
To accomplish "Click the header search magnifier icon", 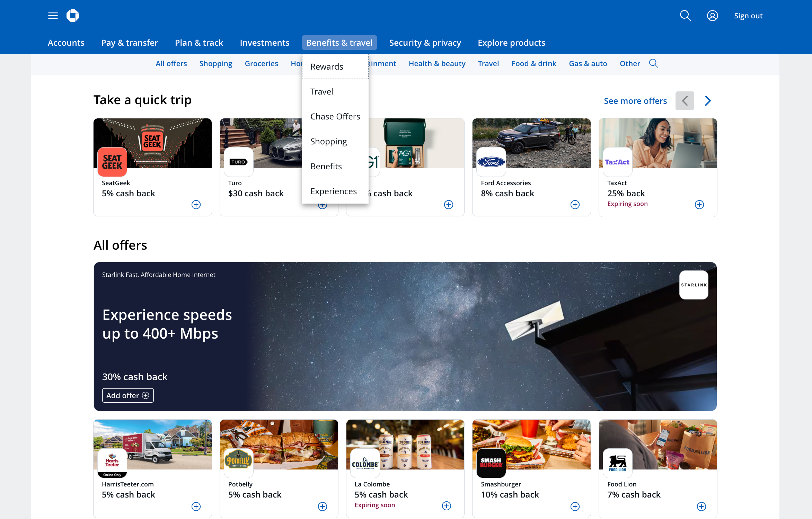I will point(685,16).
